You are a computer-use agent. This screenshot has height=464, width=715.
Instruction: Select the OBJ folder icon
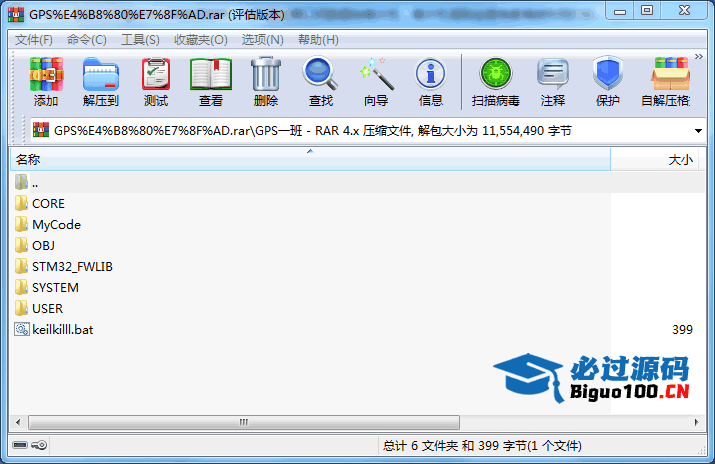21,245
